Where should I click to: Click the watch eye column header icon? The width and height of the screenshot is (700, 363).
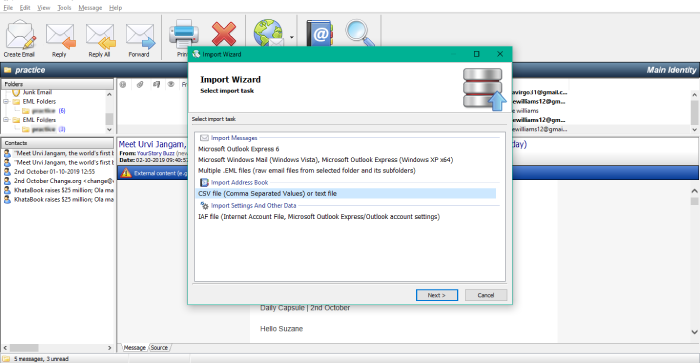click(171, 84)
